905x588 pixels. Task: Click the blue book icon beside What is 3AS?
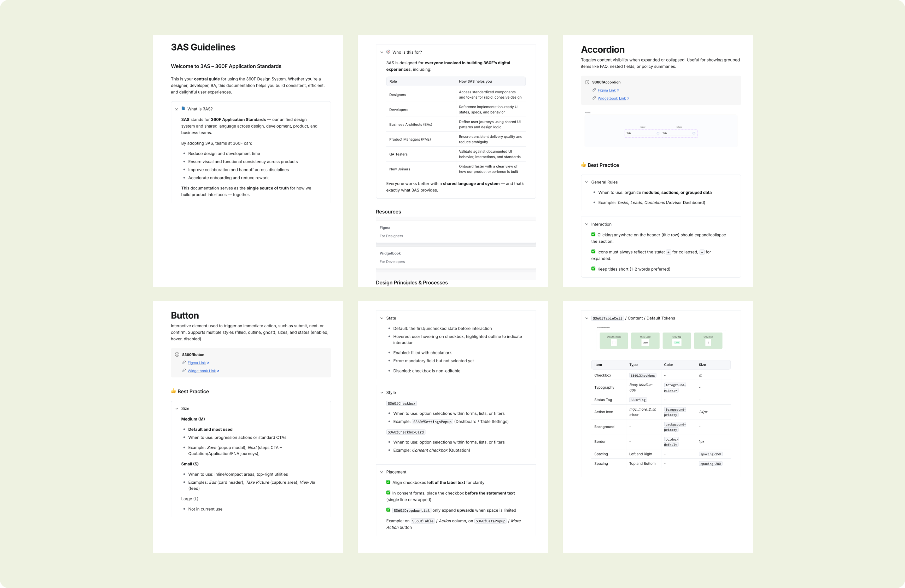(183, 108)
